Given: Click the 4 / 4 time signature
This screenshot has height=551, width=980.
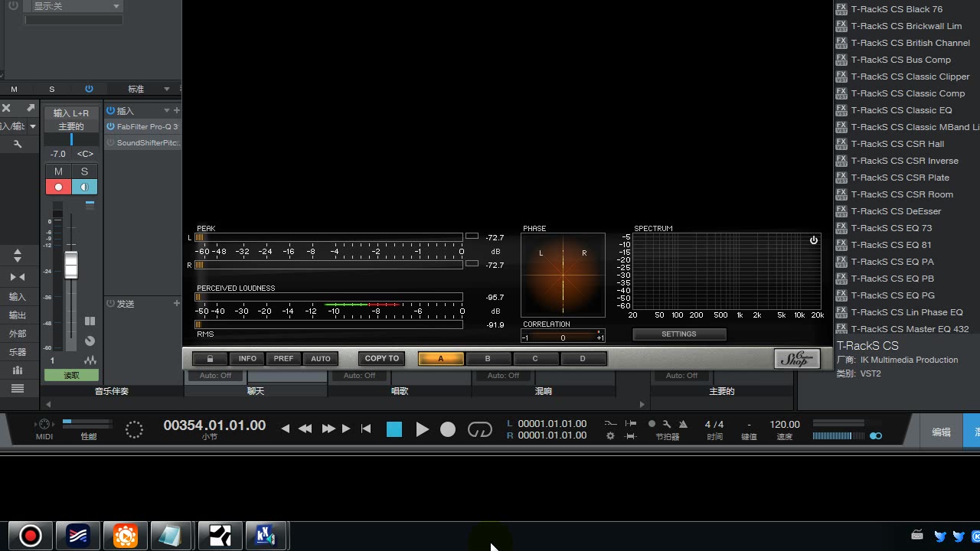Looking at the screenshot, I should point(714,424).
